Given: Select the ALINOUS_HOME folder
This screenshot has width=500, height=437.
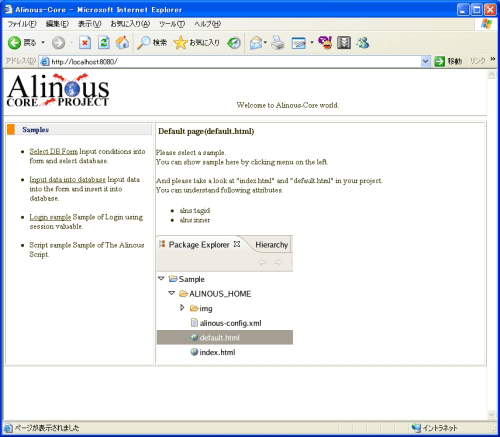Looking at the screenshot, I should tap(215, 294).
